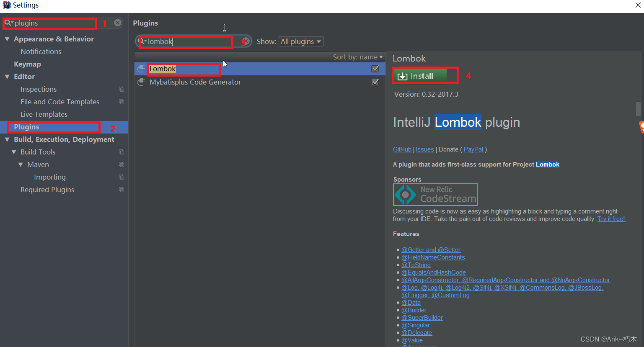The image size is (644, 347).
Task: Click the Mybatisplus Code Generator plugin icon
Action: [142, 82]
